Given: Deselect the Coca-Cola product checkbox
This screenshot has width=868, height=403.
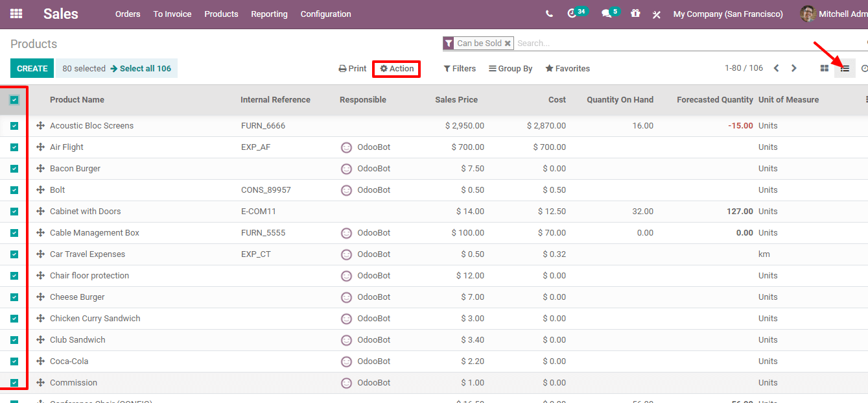Looking at the screenshot, I should click(x=14, y=361).
